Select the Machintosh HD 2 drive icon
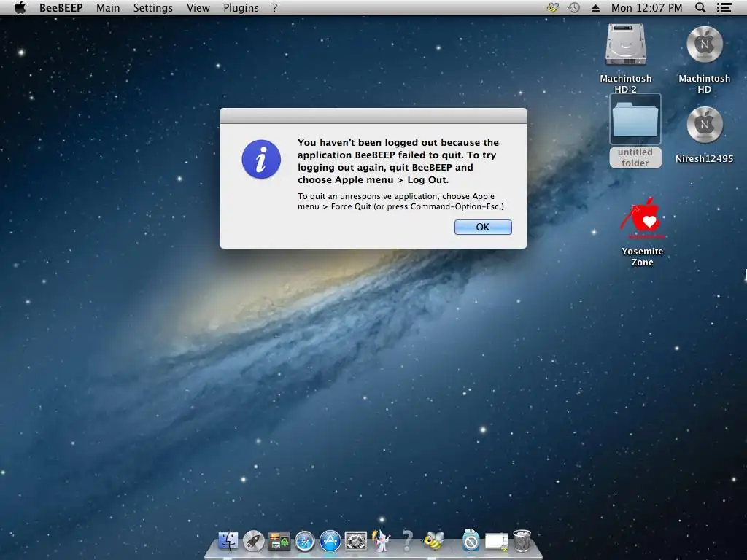The width and height of the screenshot is (747, 560). pyautogui.click(x=625, y=45)
